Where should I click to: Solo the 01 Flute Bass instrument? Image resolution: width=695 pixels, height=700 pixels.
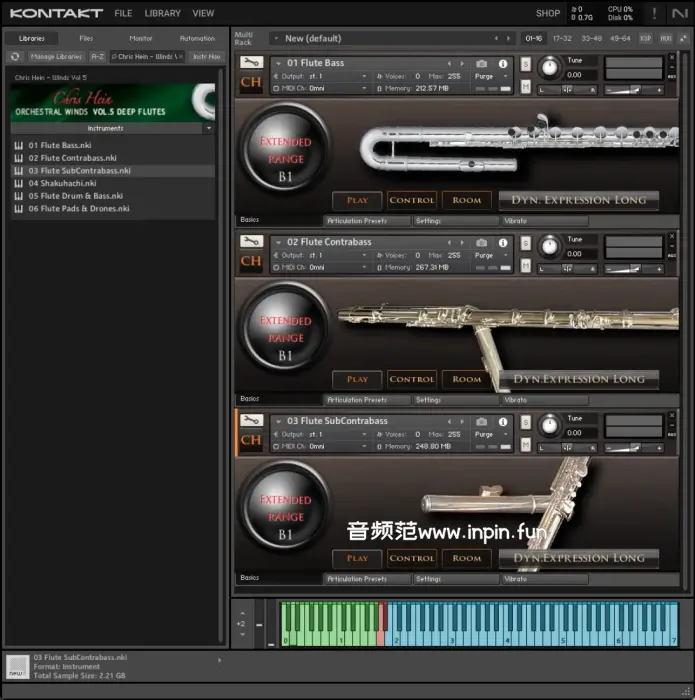click(x=526, y=64)
